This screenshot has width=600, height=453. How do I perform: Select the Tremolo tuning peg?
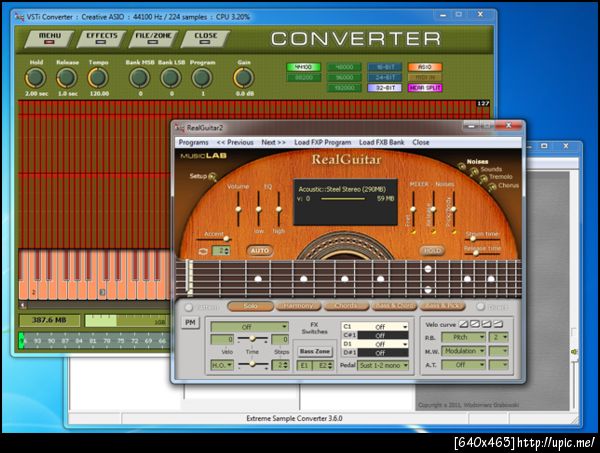pos(484,179)
